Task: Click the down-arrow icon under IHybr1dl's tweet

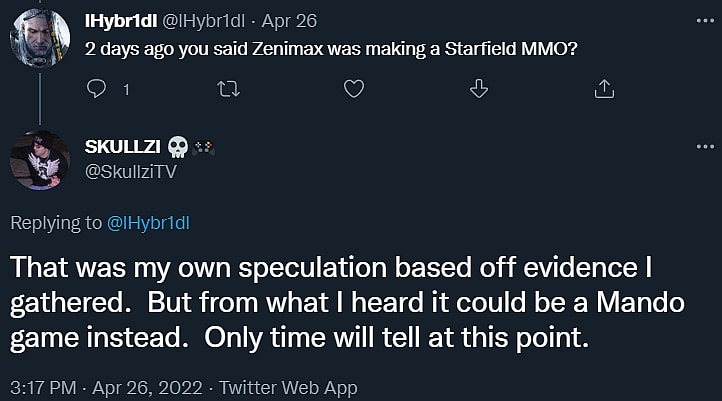Action: [478, 90]
